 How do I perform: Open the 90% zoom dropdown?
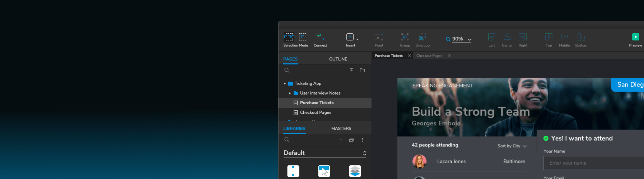click(470, 40)
